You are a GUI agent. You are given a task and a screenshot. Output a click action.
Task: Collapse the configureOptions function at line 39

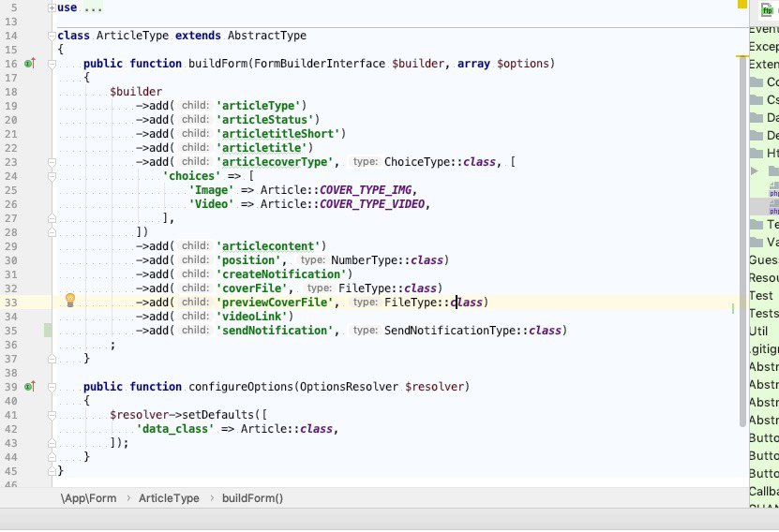click(52, 387)
